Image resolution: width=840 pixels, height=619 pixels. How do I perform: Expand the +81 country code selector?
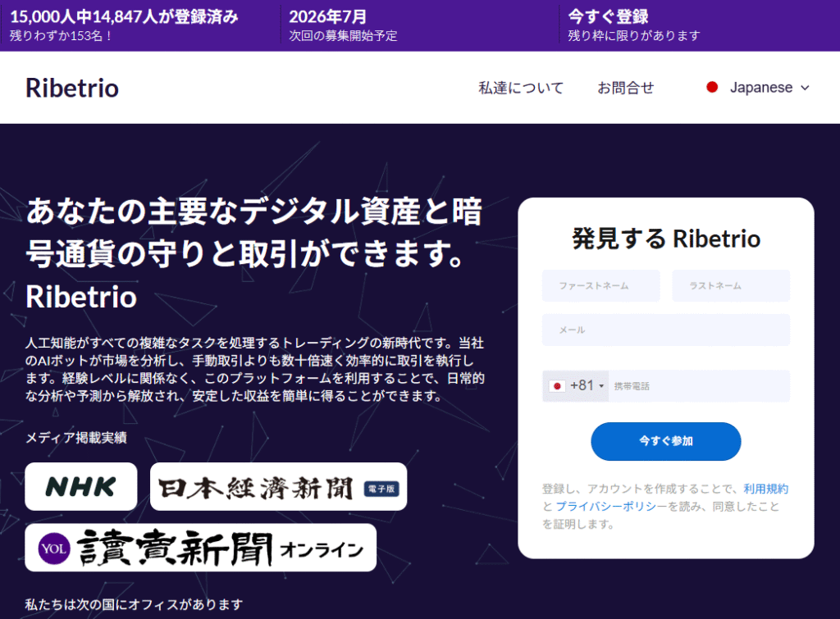tap(575, 386)
